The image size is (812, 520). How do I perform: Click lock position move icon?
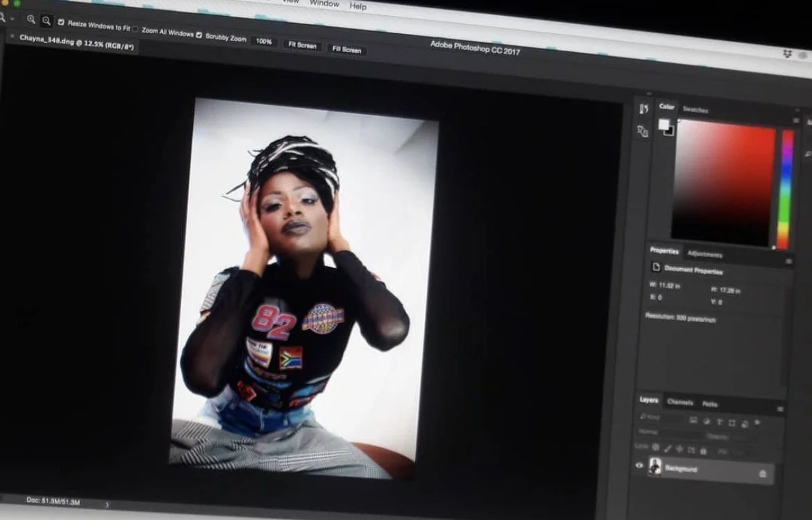click(x=679, y=449)
